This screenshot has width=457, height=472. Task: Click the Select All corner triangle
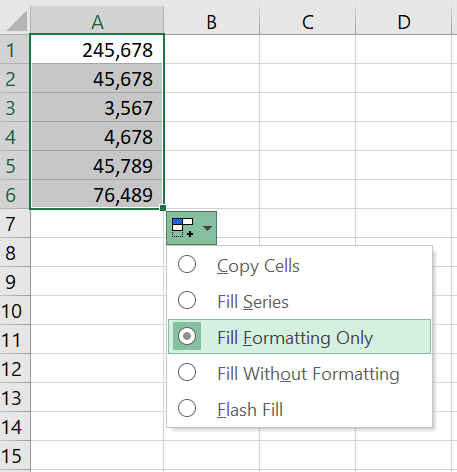pos(16,21)
